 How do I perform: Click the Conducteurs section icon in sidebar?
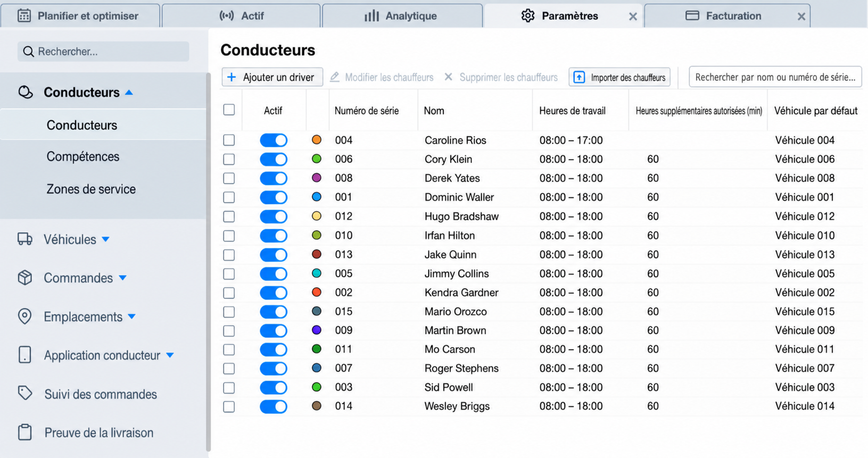[x=25, y=92]
